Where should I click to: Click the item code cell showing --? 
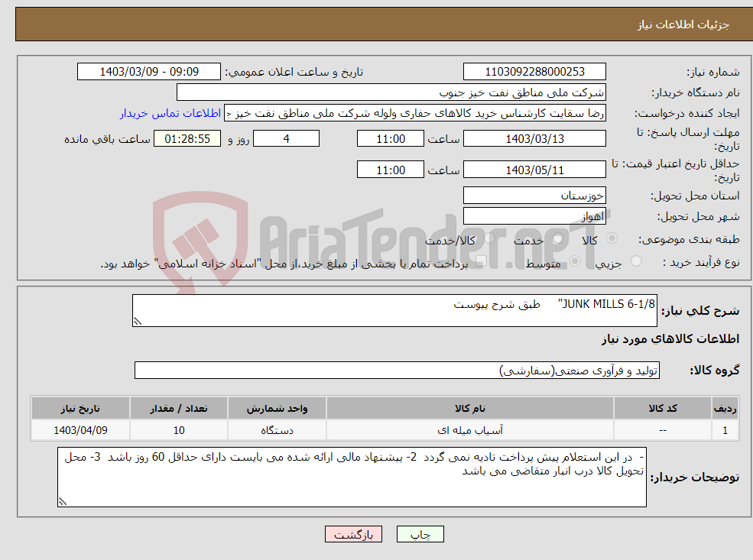[663, 430]
